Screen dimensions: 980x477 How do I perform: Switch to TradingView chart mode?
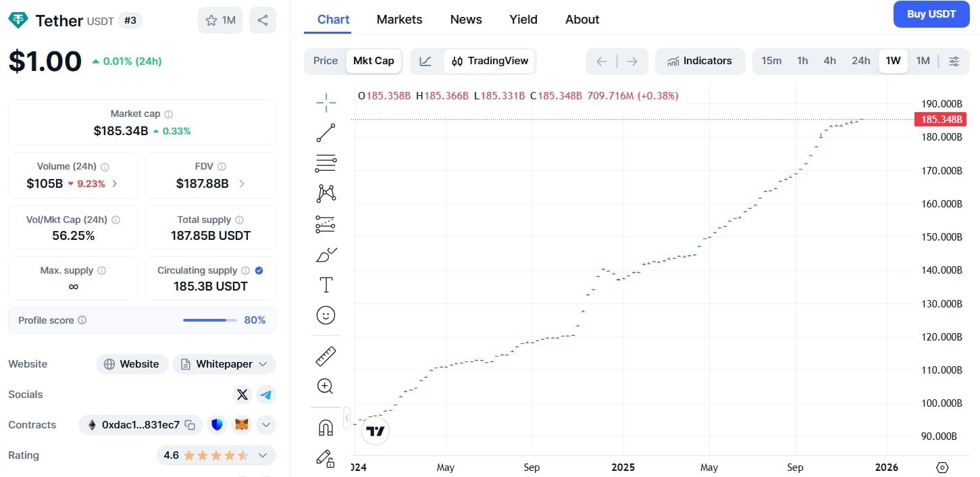pyautogui.click(x=490, y=61)
